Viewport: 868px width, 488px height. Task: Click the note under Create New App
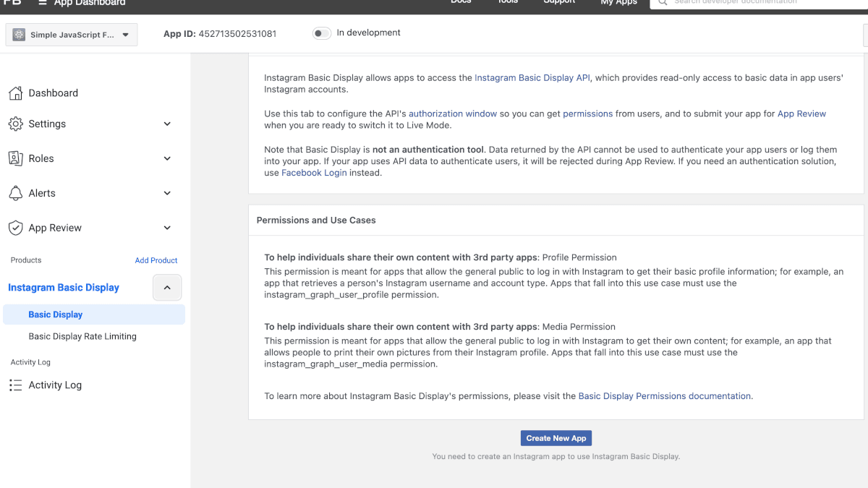point(556,457)
